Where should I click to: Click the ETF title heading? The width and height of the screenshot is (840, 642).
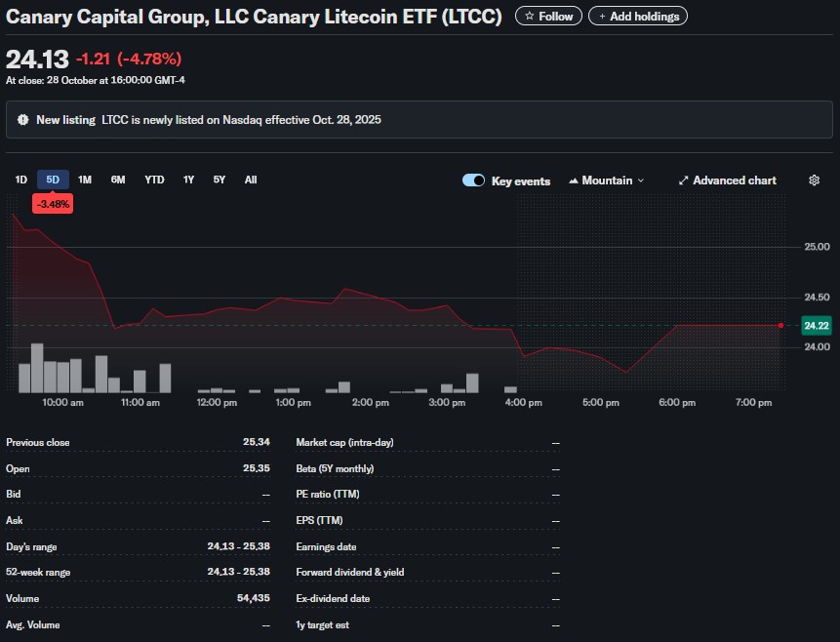click(255, 17)
